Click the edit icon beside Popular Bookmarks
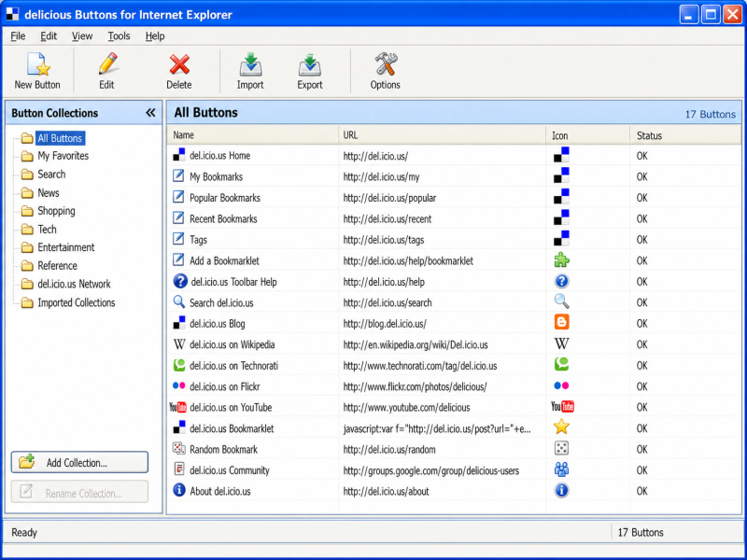 tap(178, 197)
